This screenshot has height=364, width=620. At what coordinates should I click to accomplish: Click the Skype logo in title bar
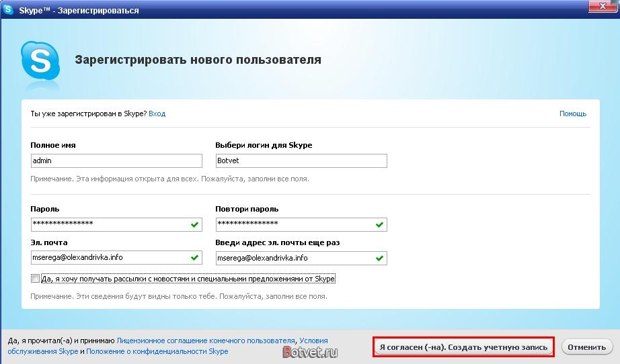8,9
